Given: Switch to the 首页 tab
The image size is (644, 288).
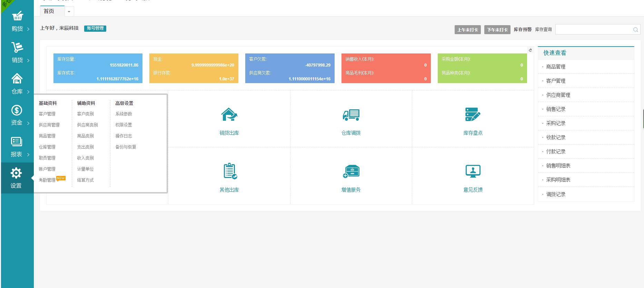Looking at the screenshot, I should point(49,11).
